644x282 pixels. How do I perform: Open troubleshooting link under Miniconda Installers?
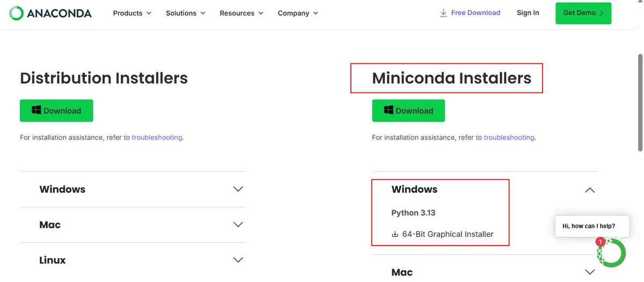[x=509, y=138]
